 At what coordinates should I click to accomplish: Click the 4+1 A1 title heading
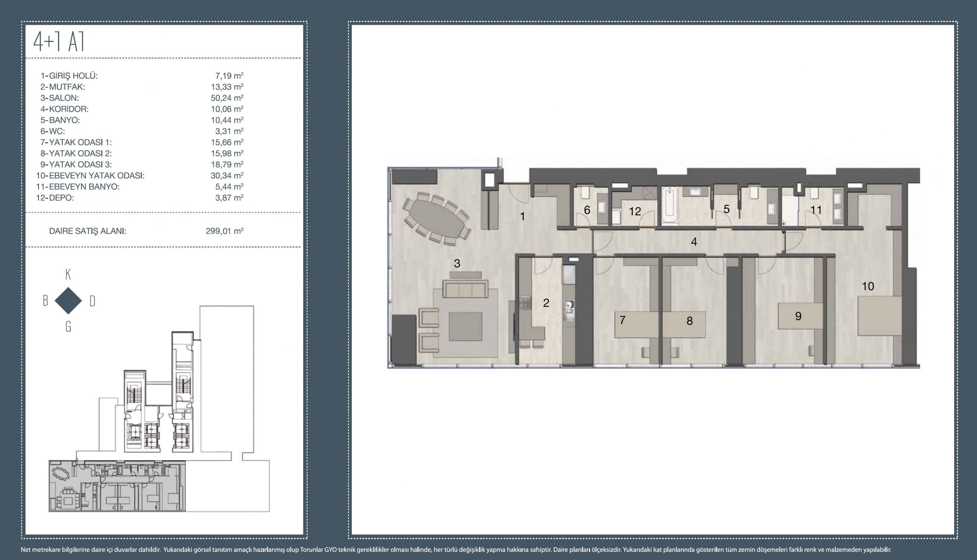click(59, 42)
